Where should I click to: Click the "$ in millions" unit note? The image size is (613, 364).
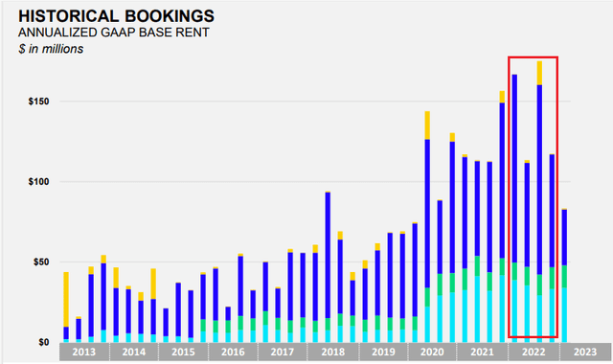click(51, 49)
